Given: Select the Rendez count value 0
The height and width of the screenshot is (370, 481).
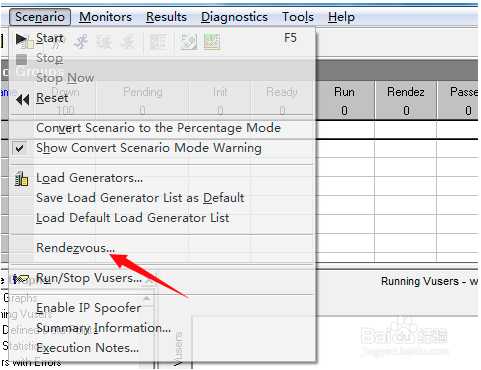Looking at the screenshot, I should pos(406,110).
